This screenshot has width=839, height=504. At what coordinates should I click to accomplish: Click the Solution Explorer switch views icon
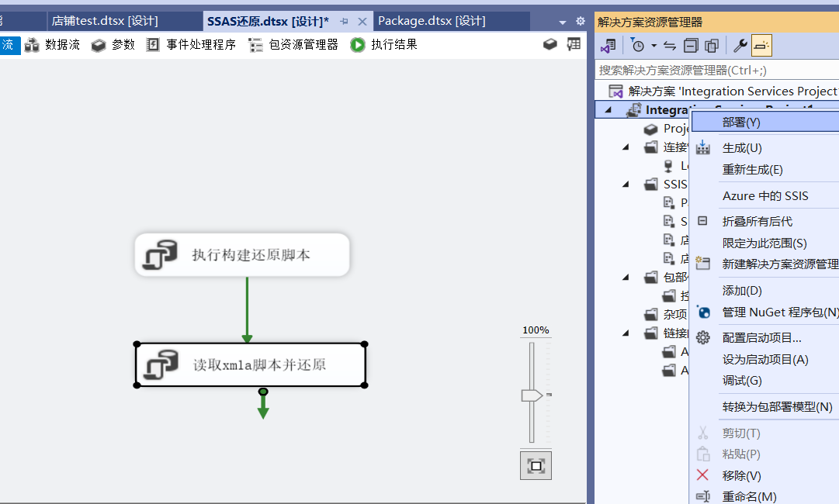pyautogui.click(x=608, y=46)
